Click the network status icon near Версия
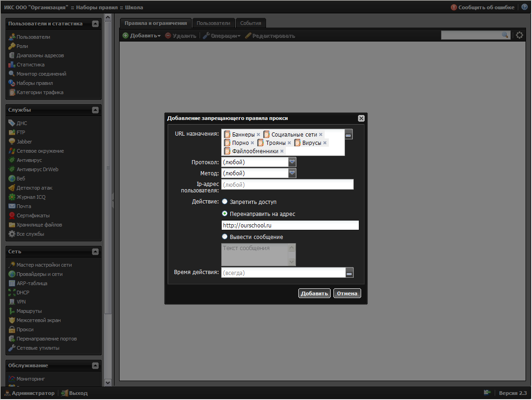The width and height of the screenshot is (532, 400). (487, 393)
